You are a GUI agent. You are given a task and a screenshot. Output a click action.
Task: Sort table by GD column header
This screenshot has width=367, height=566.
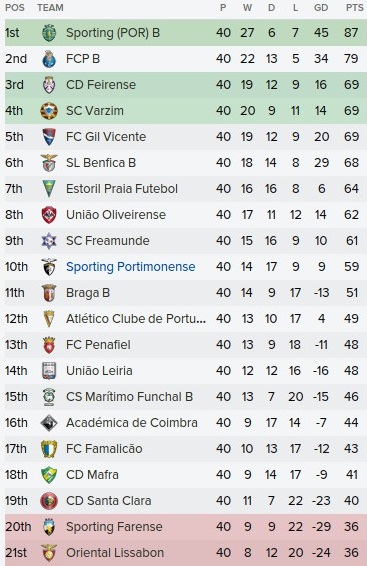pos(321,8)
